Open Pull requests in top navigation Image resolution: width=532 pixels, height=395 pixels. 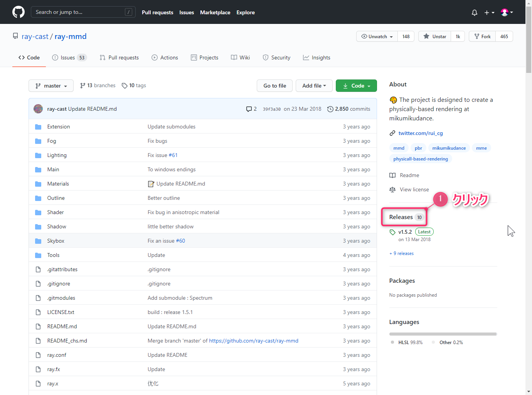tap(157, 12)
